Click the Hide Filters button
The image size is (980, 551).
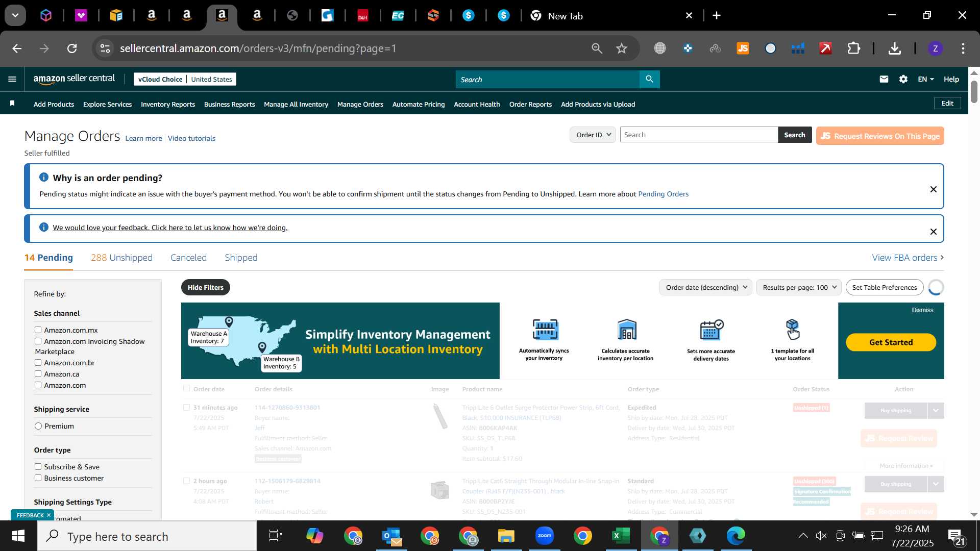point(206,287)
